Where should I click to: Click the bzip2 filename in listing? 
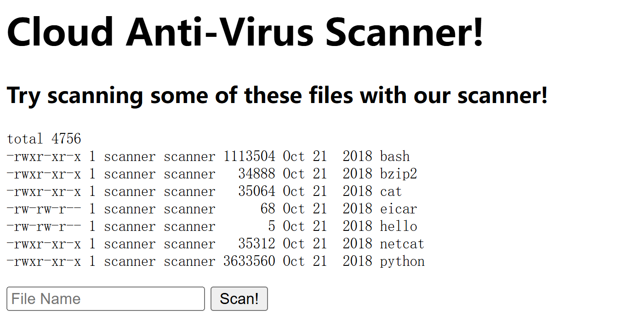[x=399, y=174]
